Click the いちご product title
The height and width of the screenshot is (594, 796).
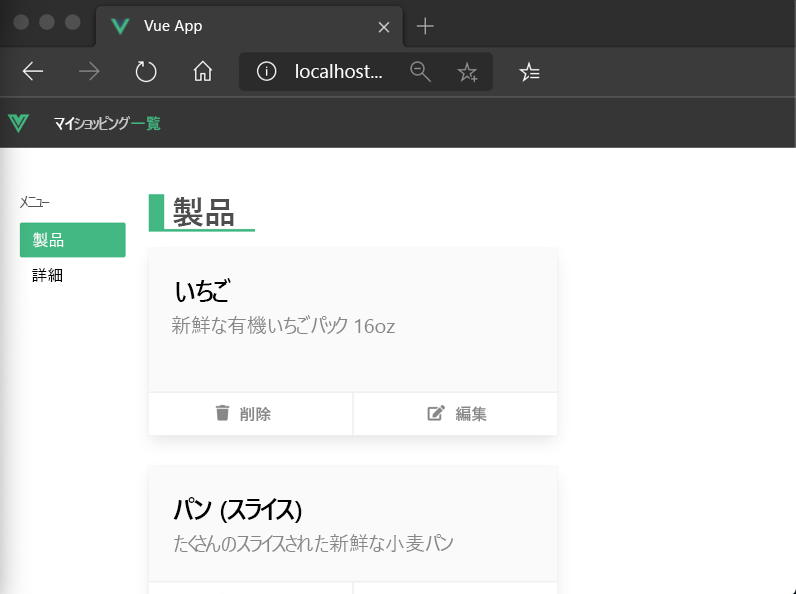[x=202, y=291]
